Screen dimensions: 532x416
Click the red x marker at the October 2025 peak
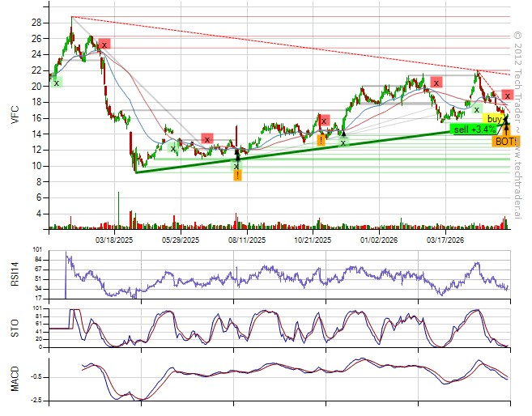coord(324,121)
